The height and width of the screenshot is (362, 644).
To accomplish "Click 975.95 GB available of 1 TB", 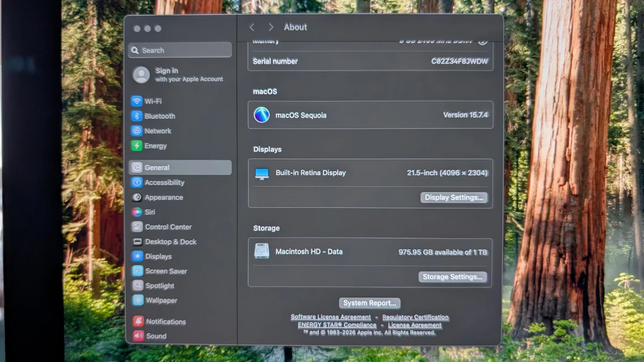I will (443, 252).
